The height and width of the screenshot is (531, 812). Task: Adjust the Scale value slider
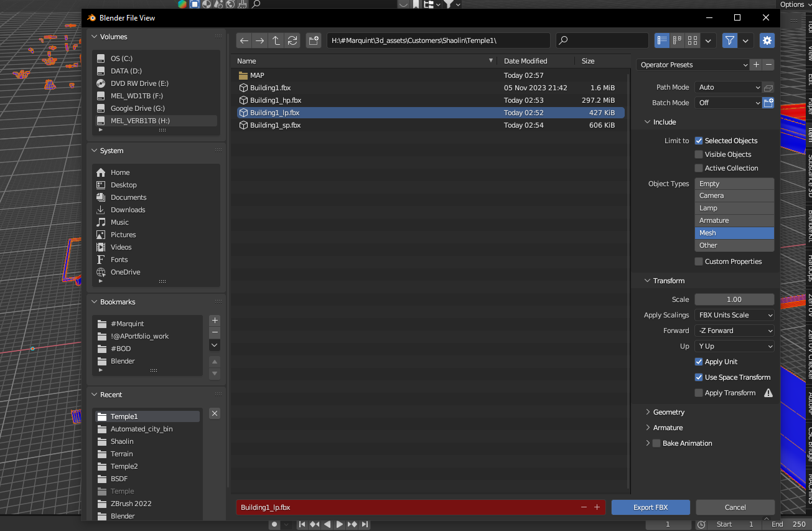click(x=734, y=299)
